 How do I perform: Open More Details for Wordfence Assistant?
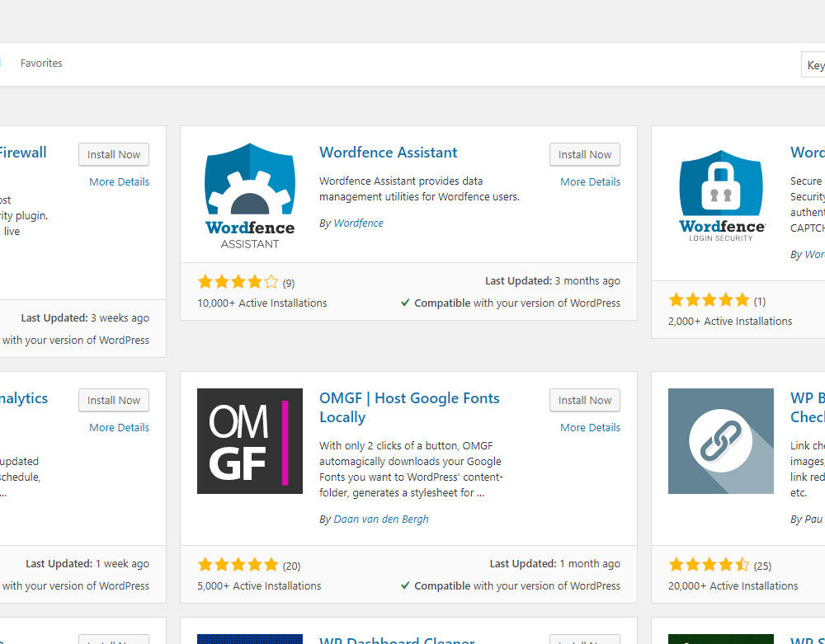pyautogui.click(x=590, y=182)
